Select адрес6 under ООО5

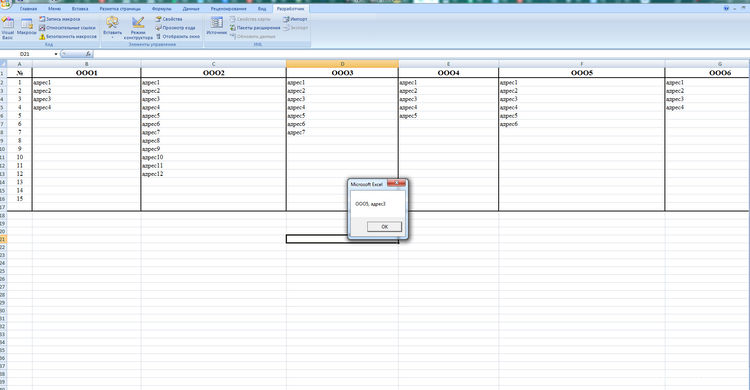pos(582,124)
